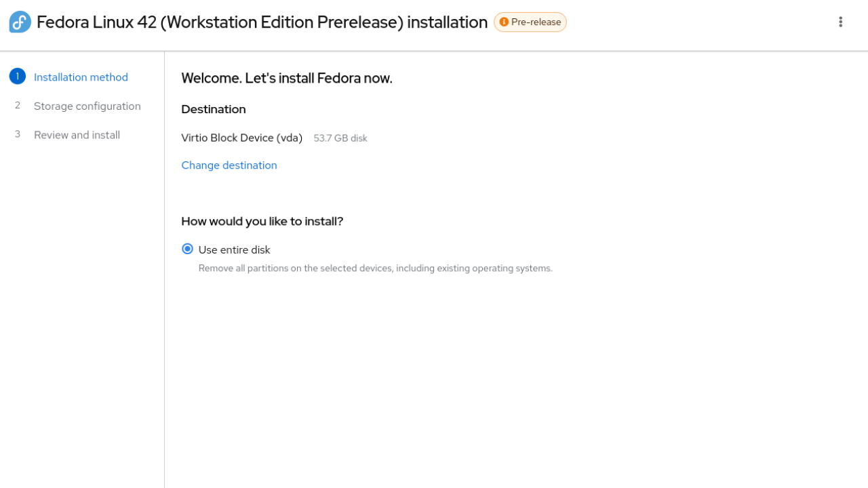Click the "How would you like to install?" heading

point(262,221)
